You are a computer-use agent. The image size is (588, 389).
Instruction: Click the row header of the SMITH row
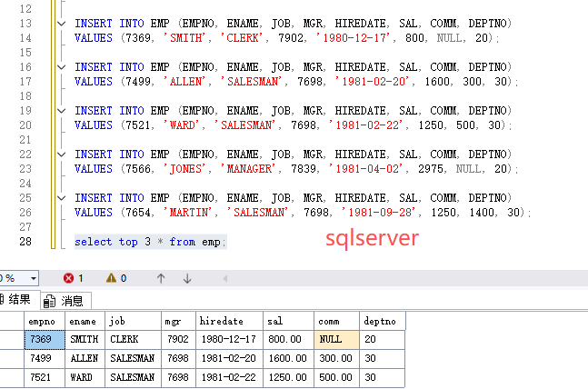pos(12,340)
